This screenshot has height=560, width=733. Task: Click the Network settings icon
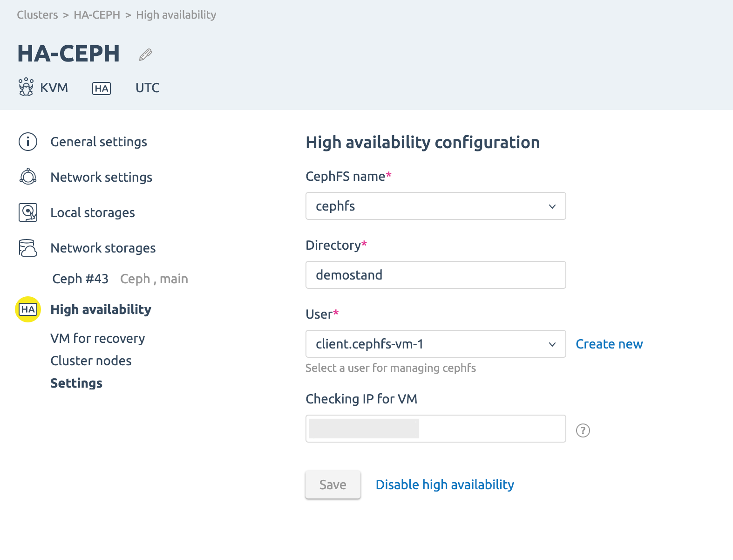[x=28, y=177]
